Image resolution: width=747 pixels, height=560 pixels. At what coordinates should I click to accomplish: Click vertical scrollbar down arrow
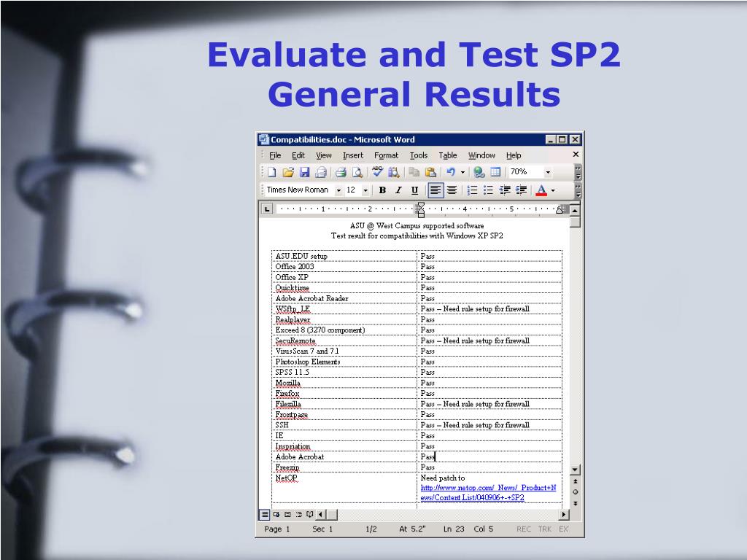click(576, 470)
